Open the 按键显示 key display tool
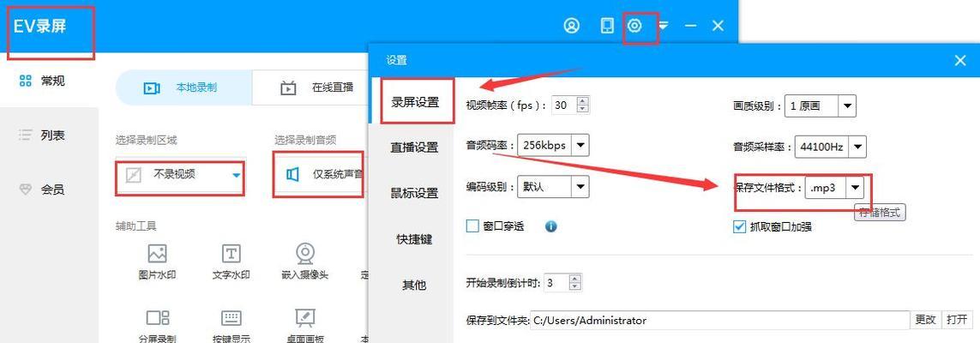The image size is (980, 343). (231, 326)
